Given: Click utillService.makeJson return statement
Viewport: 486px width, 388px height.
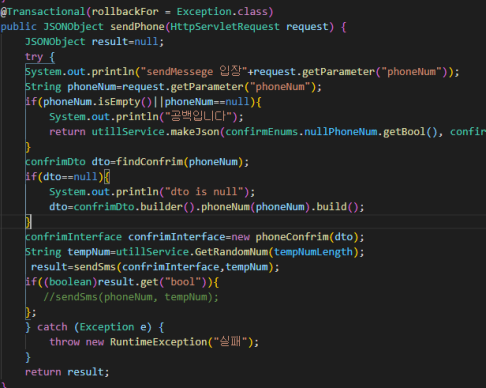Looking at the screenshot, I should (x=267, y=132).
